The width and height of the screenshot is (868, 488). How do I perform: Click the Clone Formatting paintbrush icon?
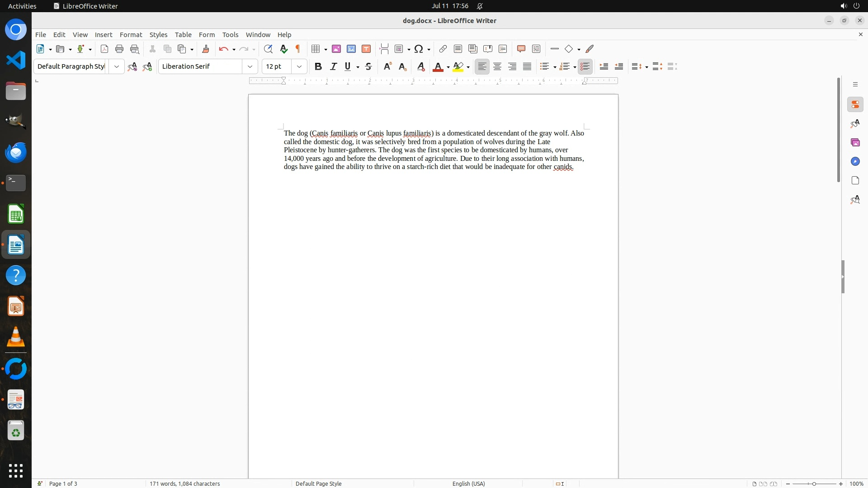tap(206, 49)
